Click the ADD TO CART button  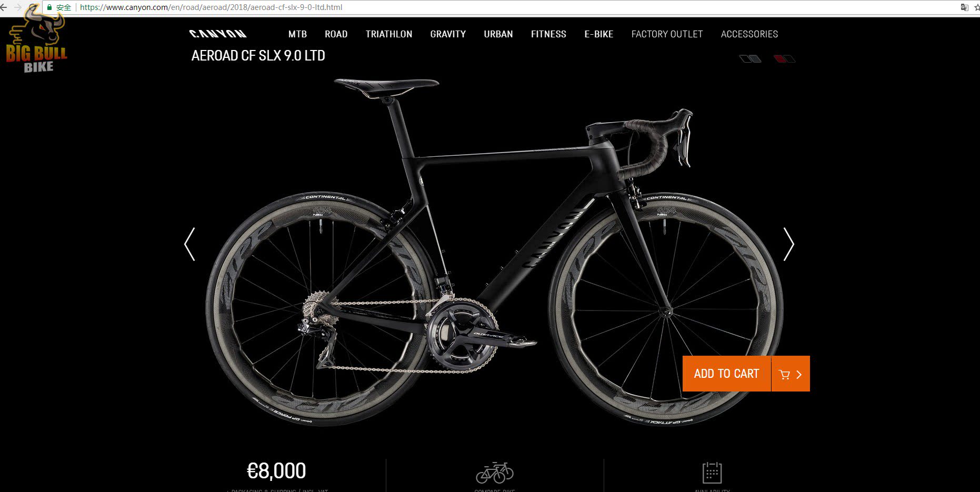point(727,374)
